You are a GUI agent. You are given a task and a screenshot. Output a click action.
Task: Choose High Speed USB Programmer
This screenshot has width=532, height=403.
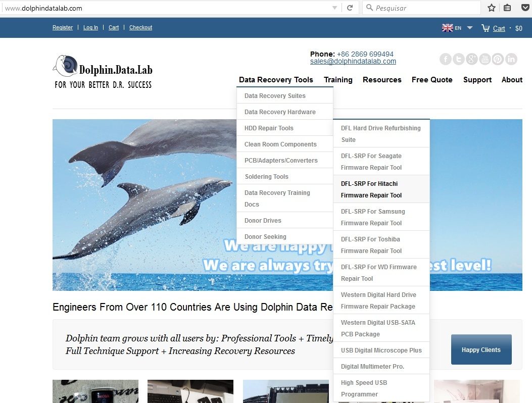click(x=381, y=388)
